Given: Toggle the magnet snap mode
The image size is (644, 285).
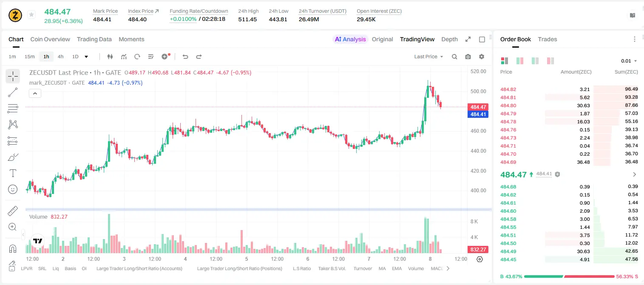Looking at the screenshot, I should 13,248.
